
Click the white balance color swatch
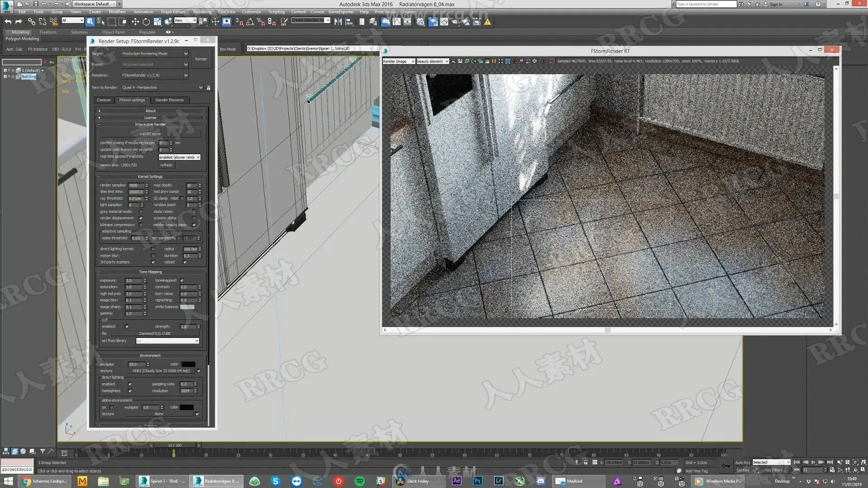click(187, 307)
